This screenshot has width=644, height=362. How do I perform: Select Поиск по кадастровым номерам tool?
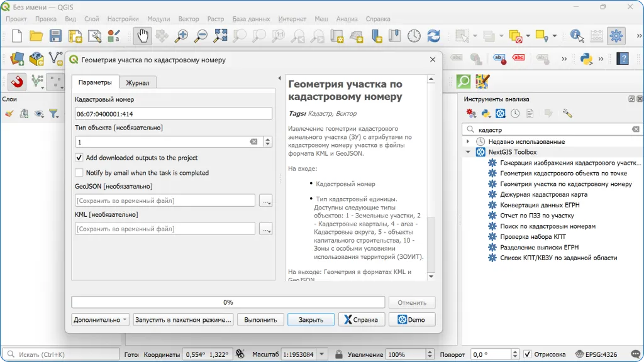point(548,226)
